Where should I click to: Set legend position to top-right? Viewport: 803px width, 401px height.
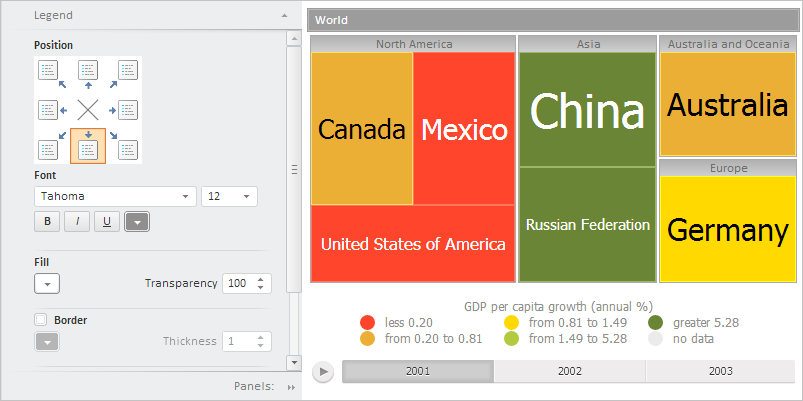click(x=127, y=70)
